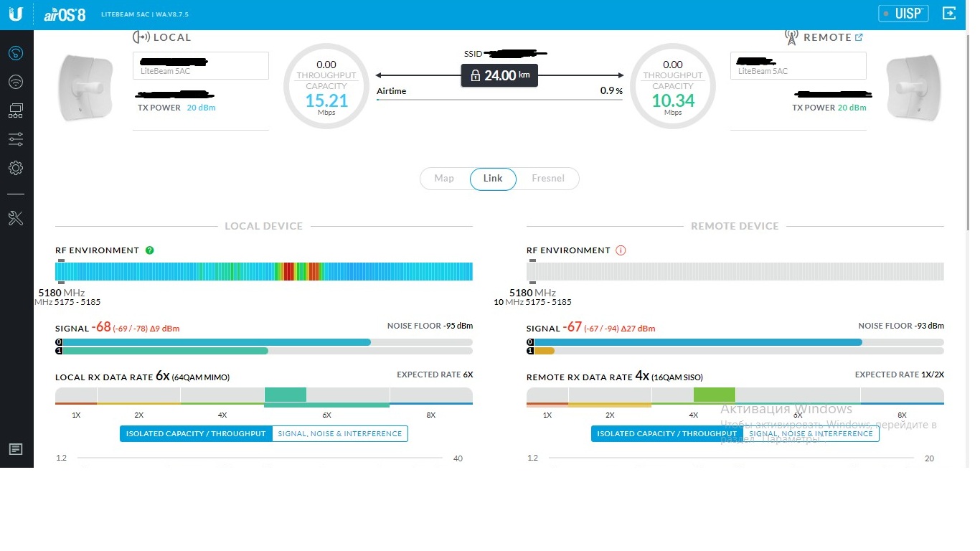Click the Ubiquiti logo icon
Screen dimensions: 980x551
coord(16,14)
